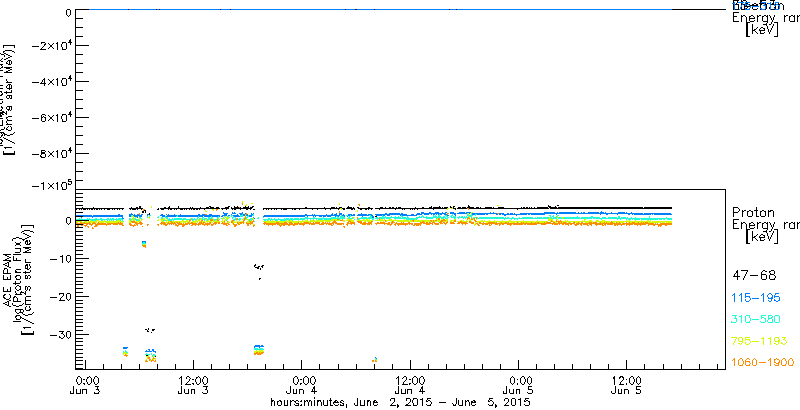Click the -1×10⁵ y-axis tick label
This screenshot has width=800, height=410.
click(51, 185)
